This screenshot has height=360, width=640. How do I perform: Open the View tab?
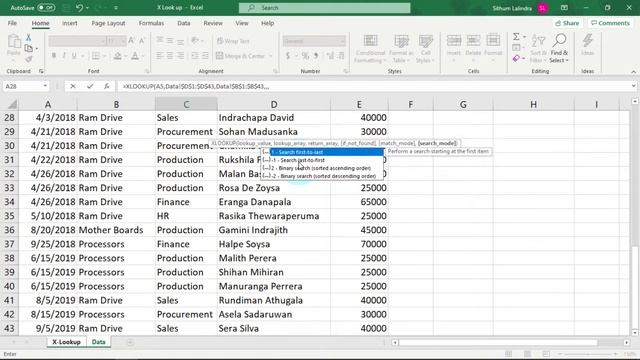(242, 23)
